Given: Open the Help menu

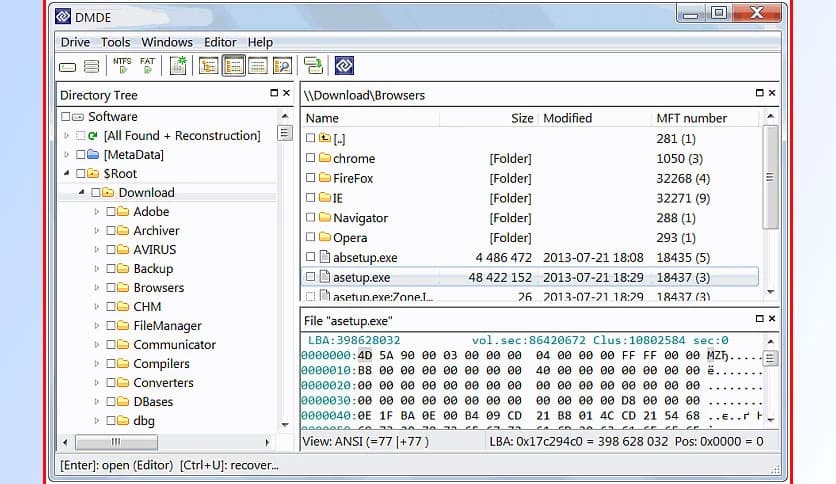Looking at the screenshot, I should click(260, 42).
